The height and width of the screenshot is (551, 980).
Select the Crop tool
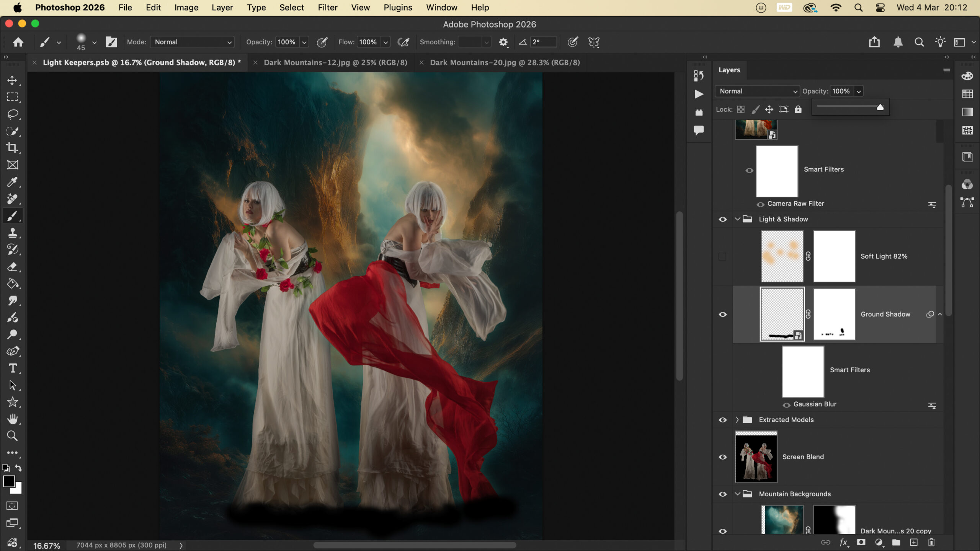point(12,148)
